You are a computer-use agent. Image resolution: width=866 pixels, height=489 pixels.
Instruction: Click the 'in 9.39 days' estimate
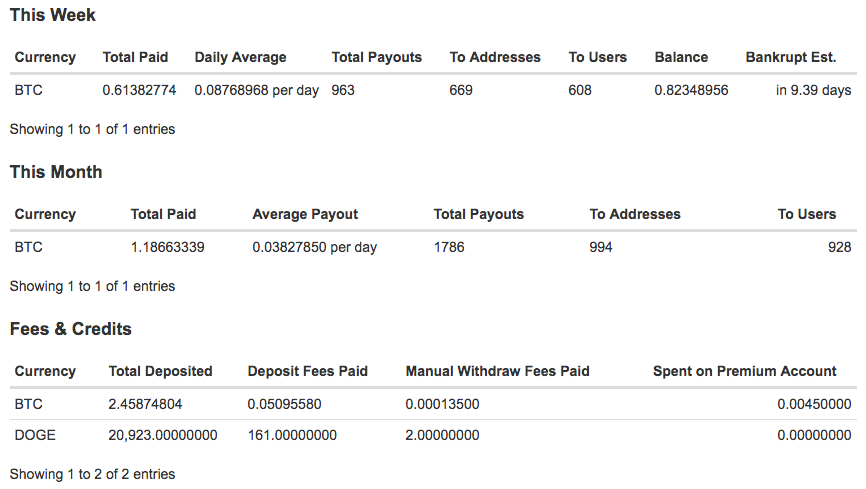(x=813, y=90)
